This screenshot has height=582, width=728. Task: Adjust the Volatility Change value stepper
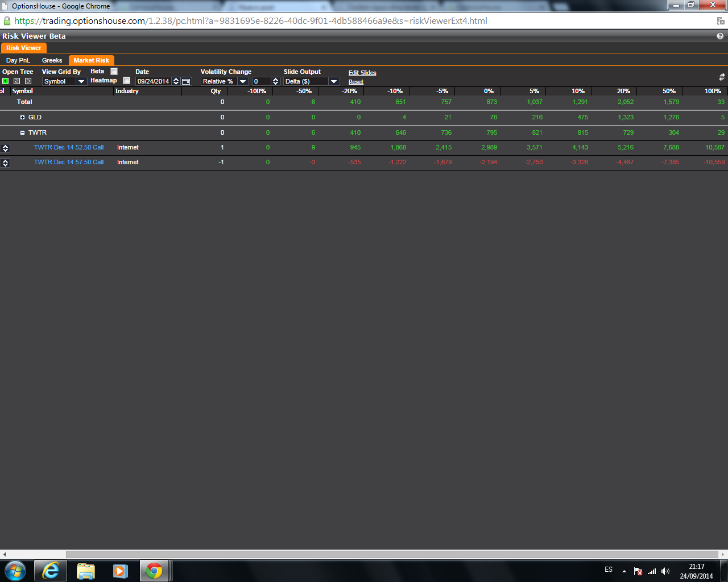(276, 81)
